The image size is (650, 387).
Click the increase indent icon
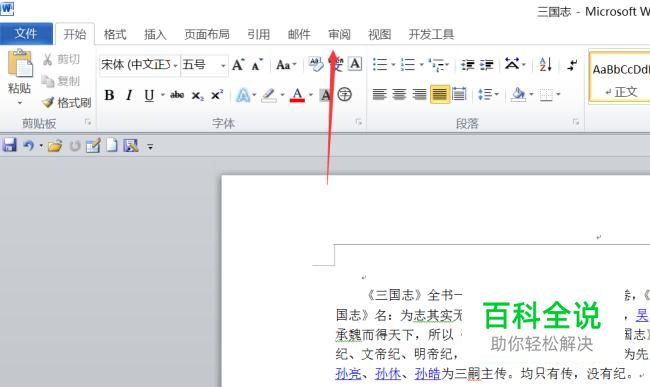487,65
